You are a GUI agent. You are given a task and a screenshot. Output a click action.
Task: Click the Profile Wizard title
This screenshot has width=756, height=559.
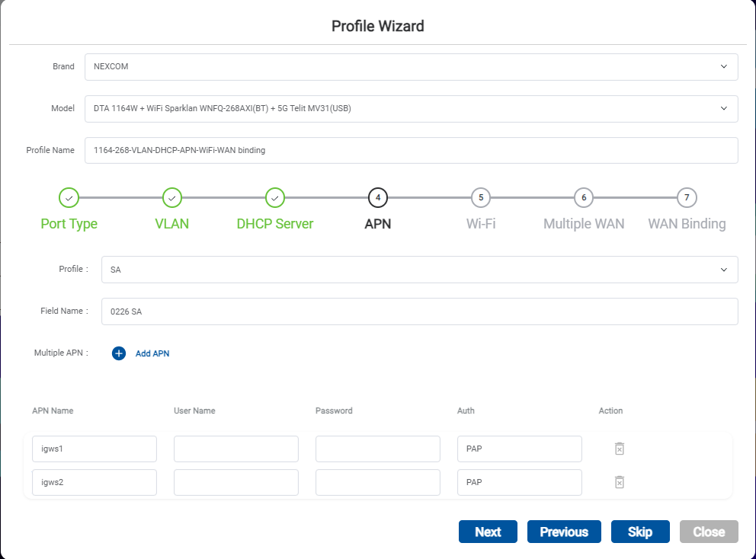tap(378, 26)
